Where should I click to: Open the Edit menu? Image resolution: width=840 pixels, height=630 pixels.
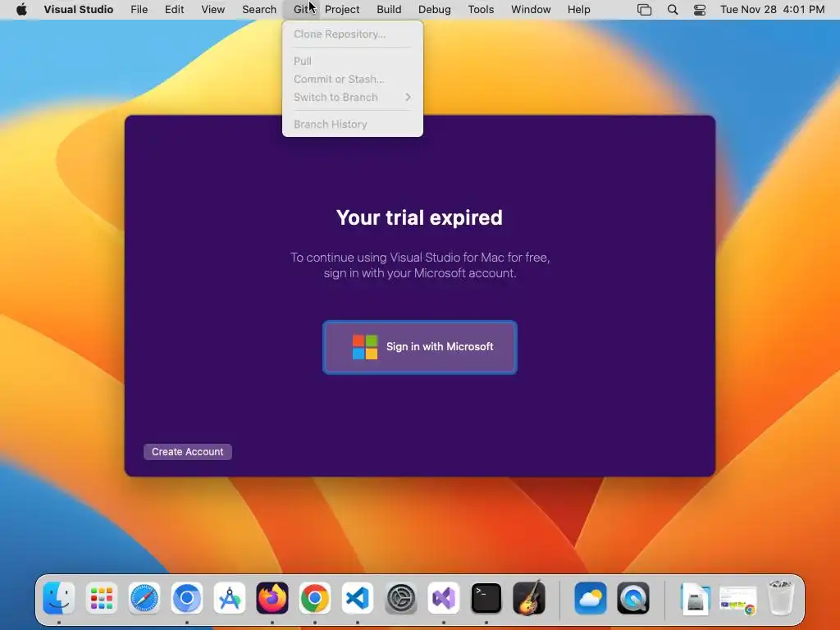pyautogui.click(x=174, y=9)
